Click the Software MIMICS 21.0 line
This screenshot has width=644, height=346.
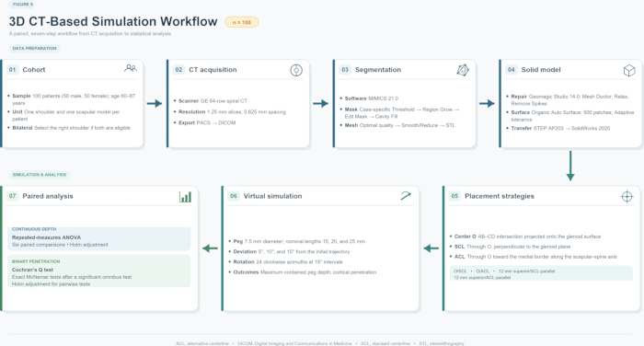(369, 98)
